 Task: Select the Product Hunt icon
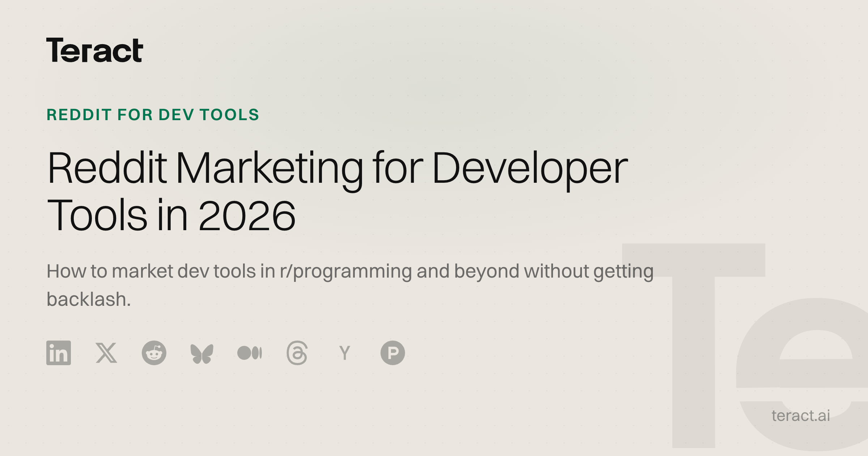pos(393,353)
